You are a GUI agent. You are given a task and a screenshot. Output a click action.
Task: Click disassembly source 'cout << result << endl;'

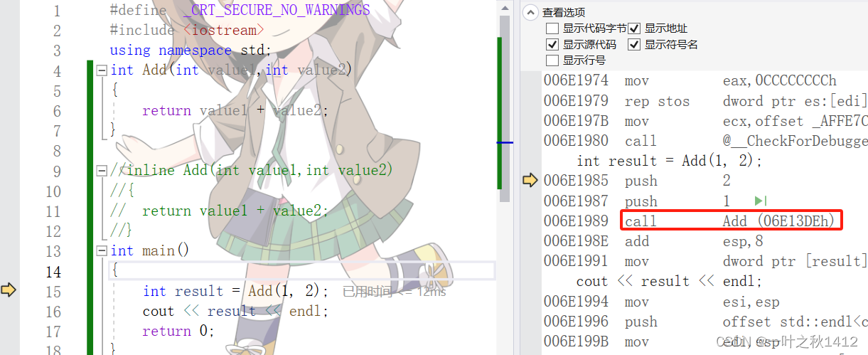(669, 281)
